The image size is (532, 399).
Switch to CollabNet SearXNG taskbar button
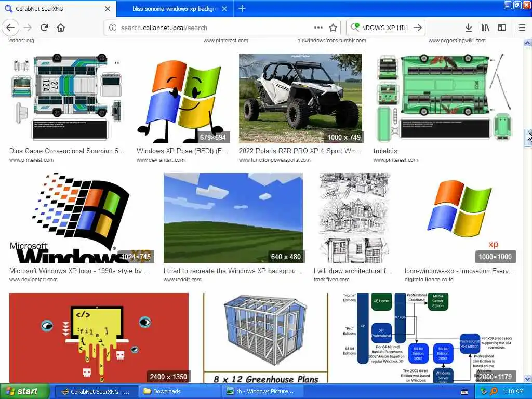coord(96,392)
